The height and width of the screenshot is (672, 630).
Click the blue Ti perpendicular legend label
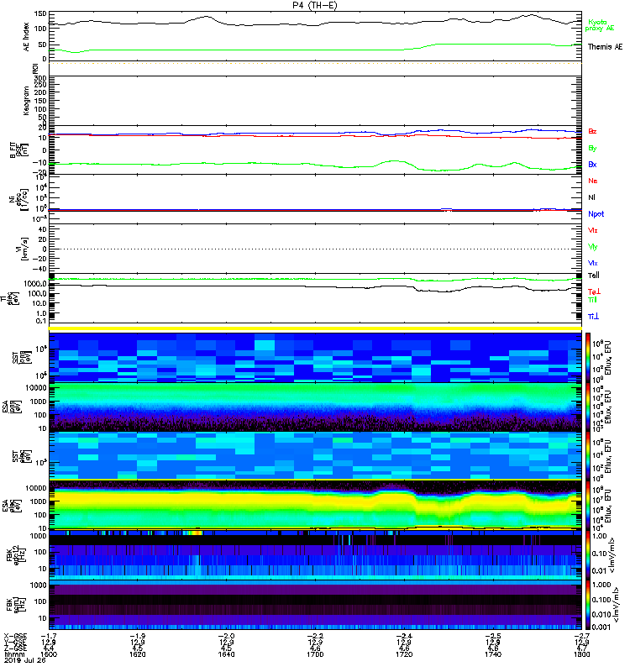[x=593, y=317]
